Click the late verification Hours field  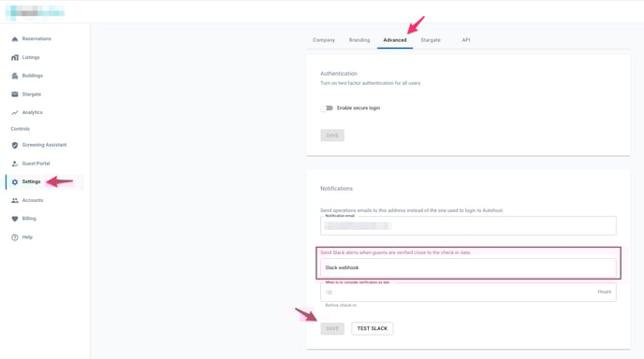point(468,292)
